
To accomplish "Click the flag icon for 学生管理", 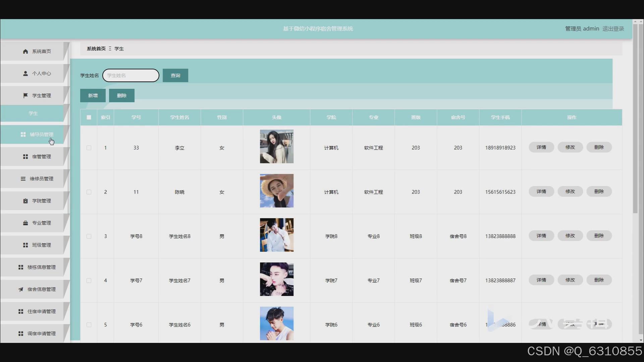I will pos(25,96).
